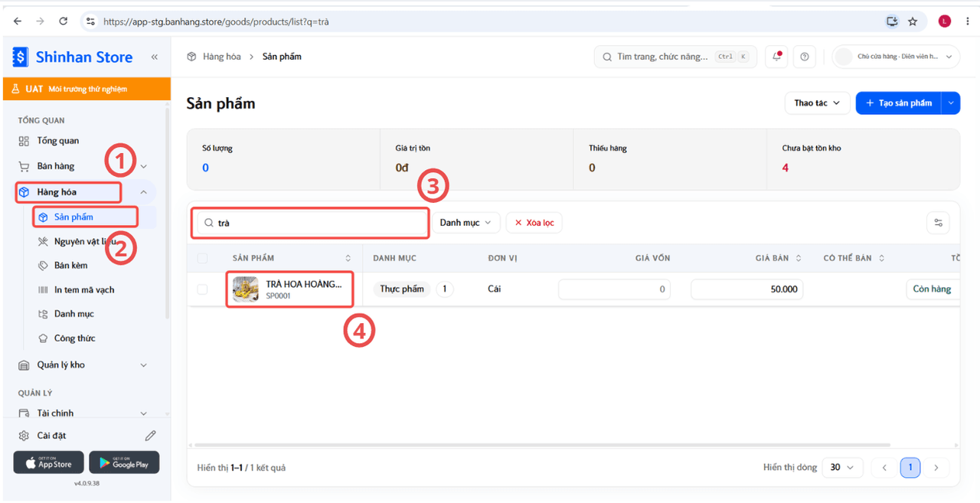Tick the select-all checkbox in table header
The height and width of the screenshot is (503, 980).
(202, 258)
